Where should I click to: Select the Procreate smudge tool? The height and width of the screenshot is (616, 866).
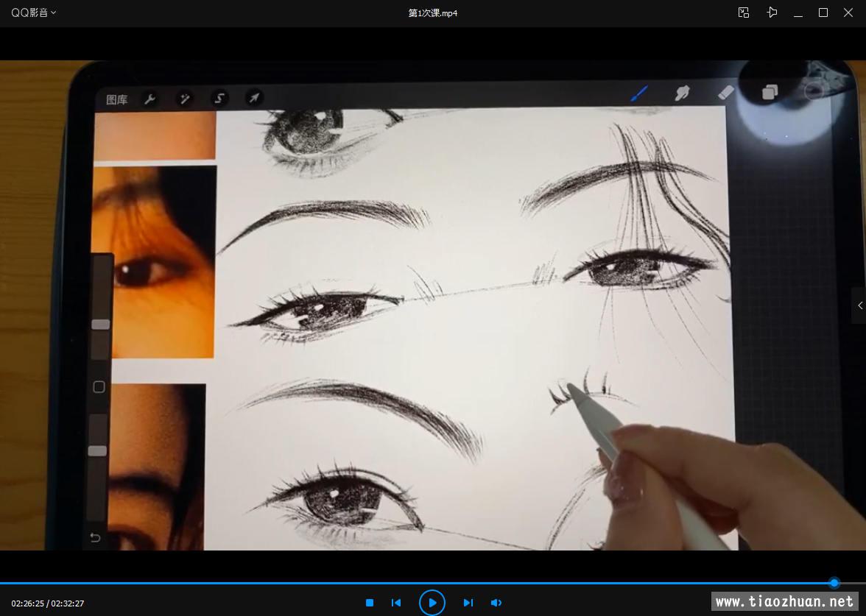683,93
